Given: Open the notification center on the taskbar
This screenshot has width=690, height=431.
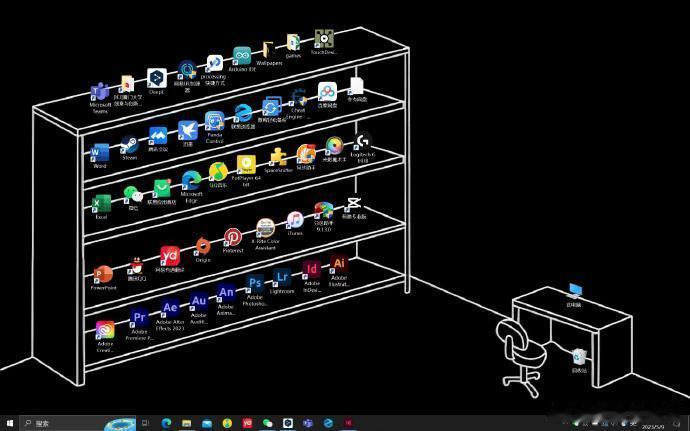Looking at the screenshot, I should [x=677, y=424].
